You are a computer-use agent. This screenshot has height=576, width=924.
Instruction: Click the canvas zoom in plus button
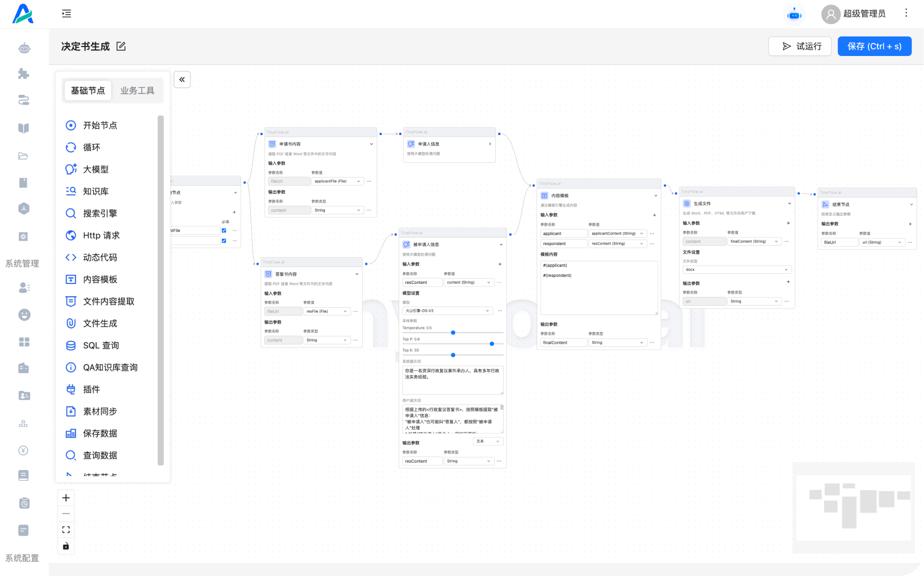click(x=66, y=498)
